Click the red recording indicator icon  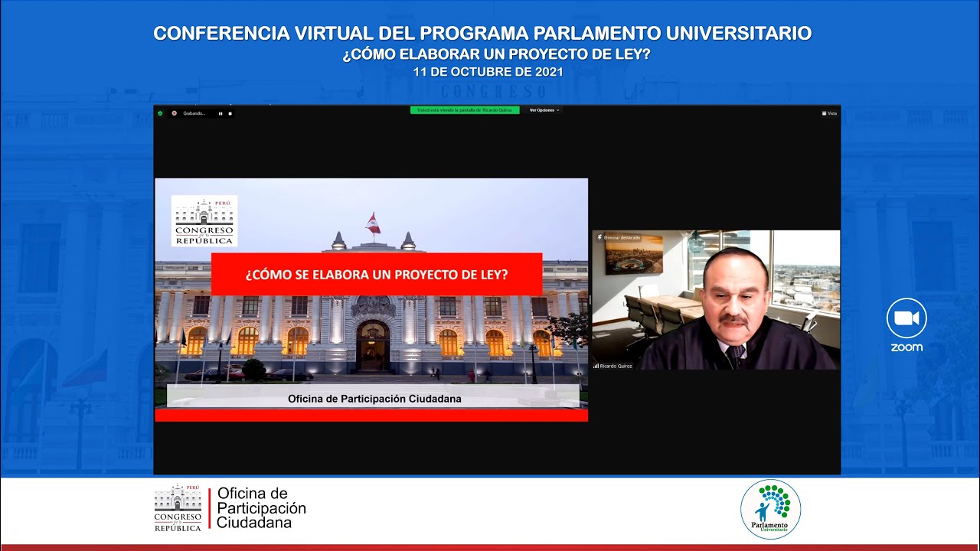coord(175,113)
